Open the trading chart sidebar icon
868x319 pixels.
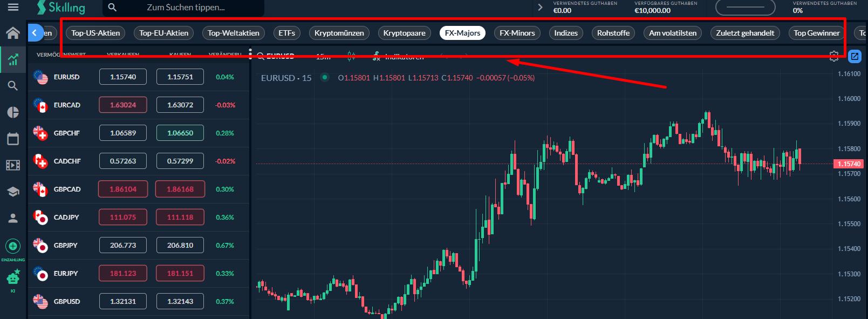(x=13, y=59)
